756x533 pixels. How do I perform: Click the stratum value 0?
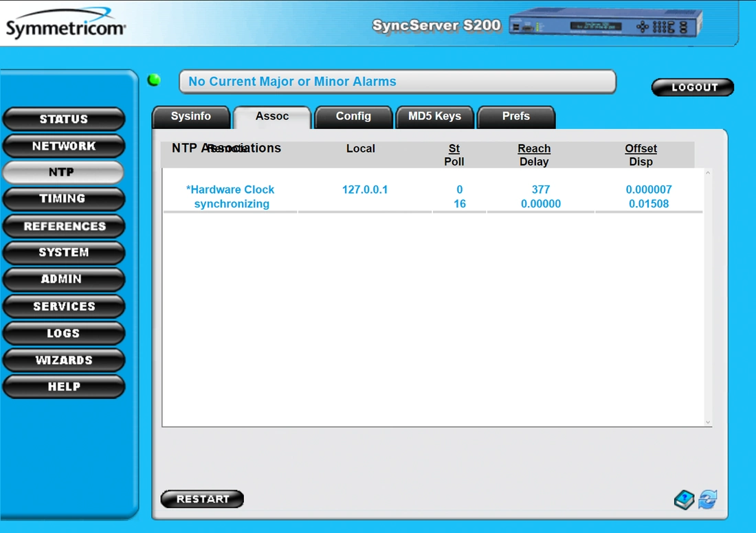[460, 190]
